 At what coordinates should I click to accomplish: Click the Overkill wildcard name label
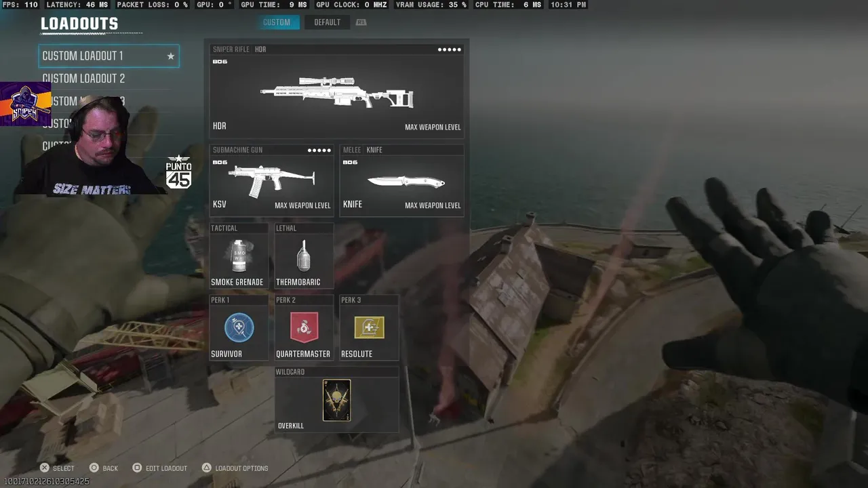coord(291,426)
